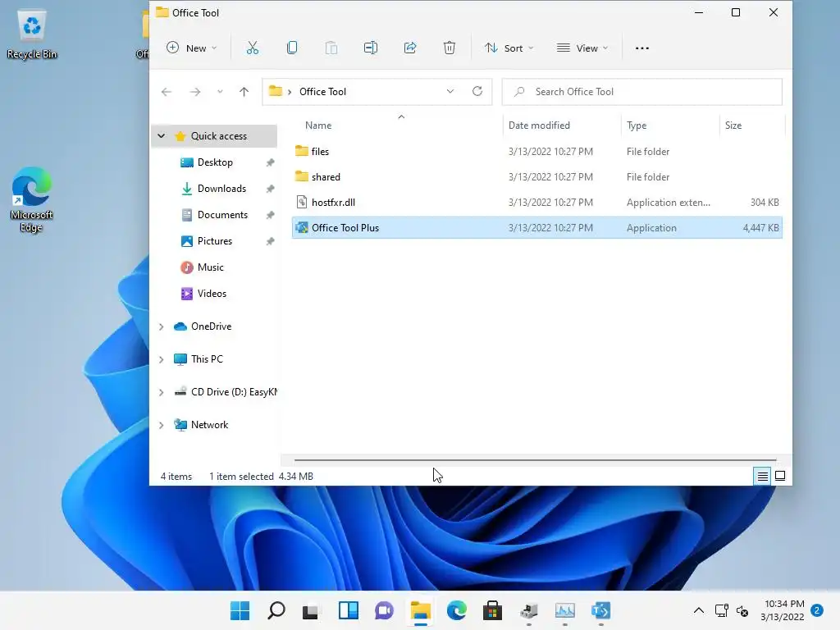Viewport: 840px width, 630px height.
Task: Open Microsoft Edge desktop shortcut
Action: click(32, 199)
